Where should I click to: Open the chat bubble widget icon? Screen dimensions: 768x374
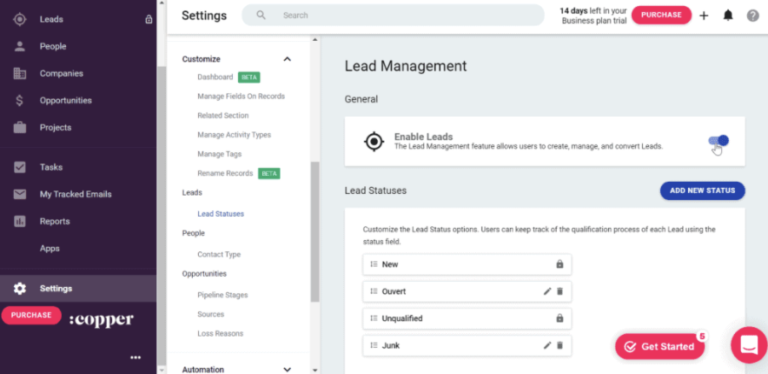click(x=749, y=345)
